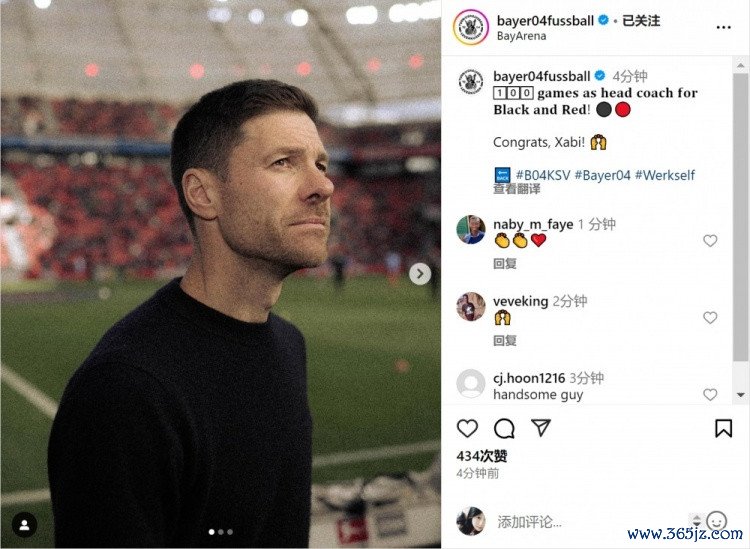Image resolution: width=750 pixels, height=549 pixels.
Task: View translation of the caption
Action: 517,189
